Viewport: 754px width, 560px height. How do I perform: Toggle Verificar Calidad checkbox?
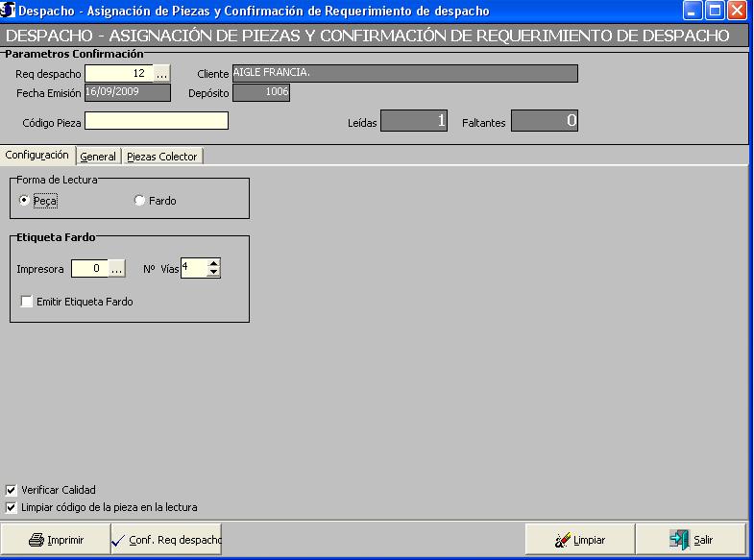[x=12, y=490]
